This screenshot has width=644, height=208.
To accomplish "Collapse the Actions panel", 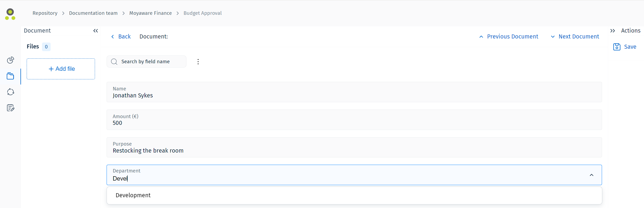I will coord(613,31).
